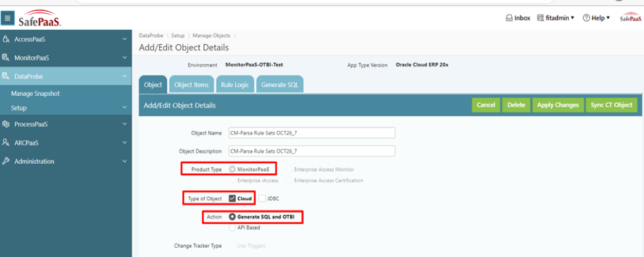This screenshot has width=644, height=257.
Task: Switch to the Object tab
Action: tap(153, 85)
